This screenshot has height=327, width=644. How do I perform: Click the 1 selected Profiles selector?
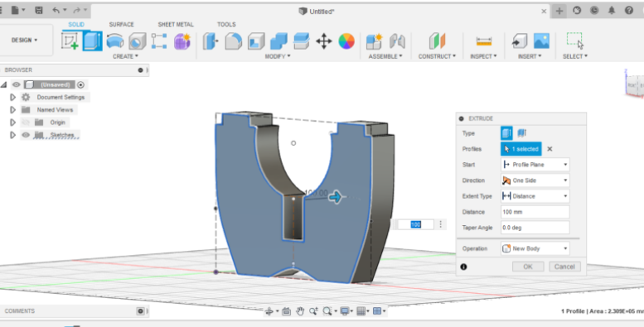pos(521,149)
